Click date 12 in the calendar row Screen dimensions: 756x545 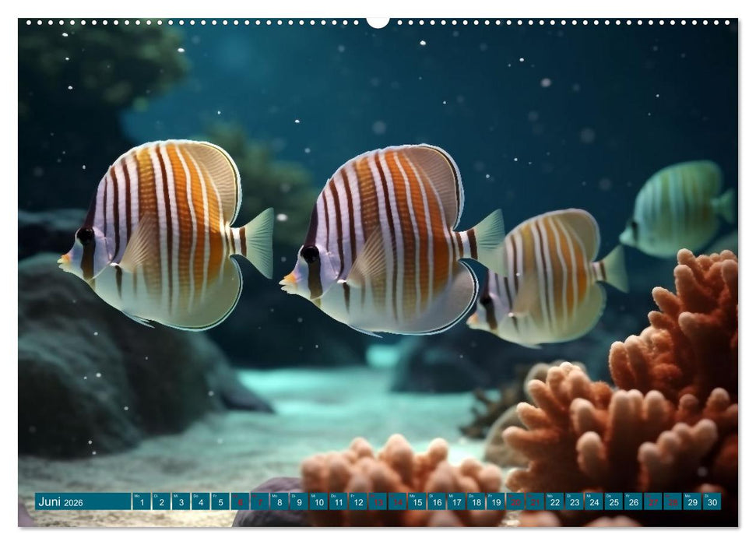pos(358,501)
